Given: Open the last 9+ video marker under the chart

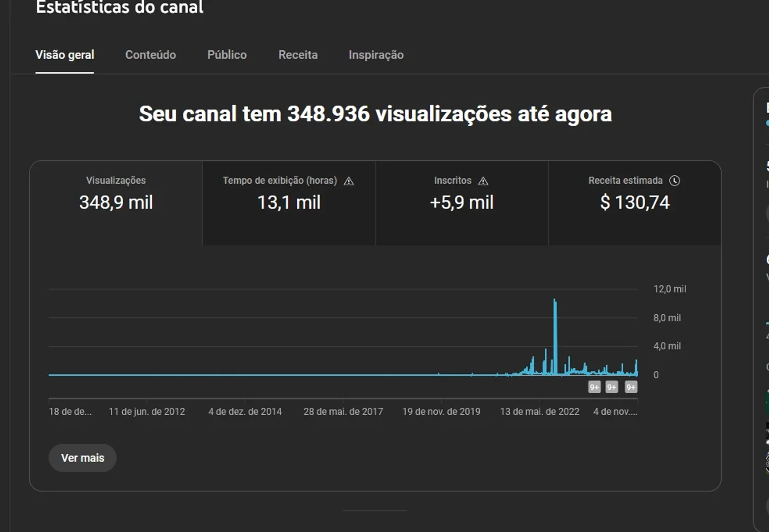Looking at the screenshot, I should pyautogui.click(x=631, y=387).
